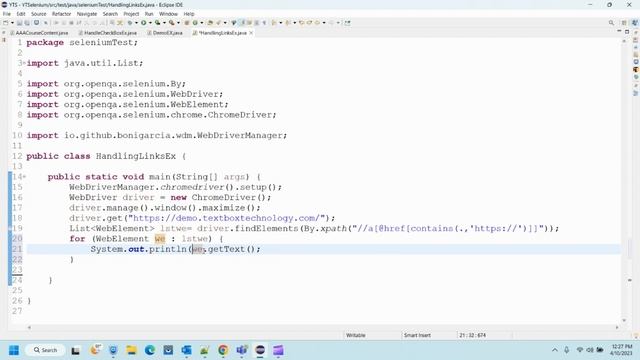Viewport: 640px width, 360px height.
Task: Click the vertical scrollbar up arrow
Action: 624,41
